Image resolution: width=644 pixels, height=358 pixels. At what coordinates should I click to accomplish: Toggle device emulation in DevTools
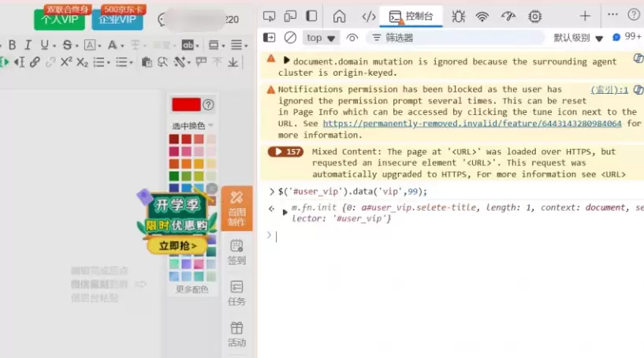pyautogui.click(x=290, y=17)
